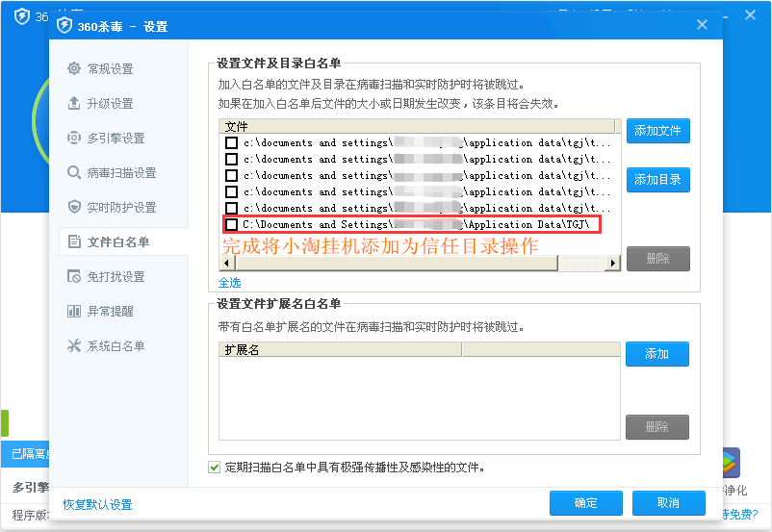The height and width of the screenshot is (532, 772).
Task: Click the colorful app icon in background window
Action: (x=731, y=463)
